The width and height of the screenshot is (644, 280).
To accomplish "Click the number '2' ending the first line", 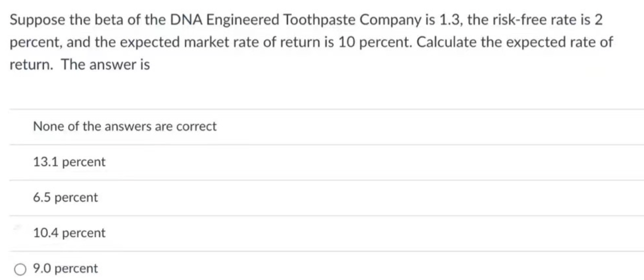I will (598, 20).
